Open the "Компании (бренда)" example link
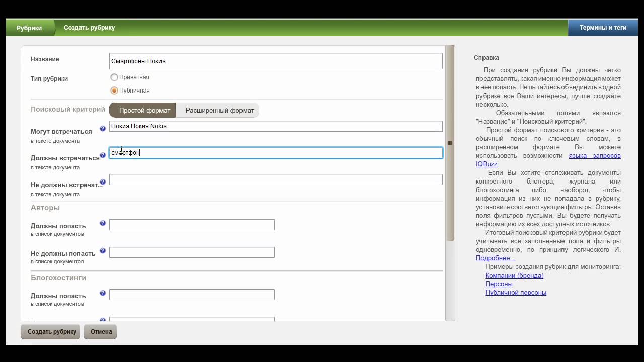Viewport: 644px width, 362px height. point(514,276)
